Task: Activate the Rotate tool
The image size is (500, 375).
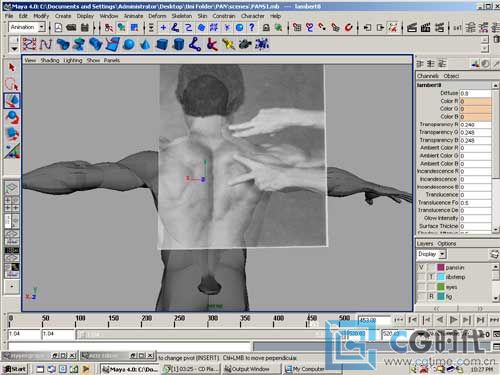Action: pyautogui.click(x=12, y=117)
